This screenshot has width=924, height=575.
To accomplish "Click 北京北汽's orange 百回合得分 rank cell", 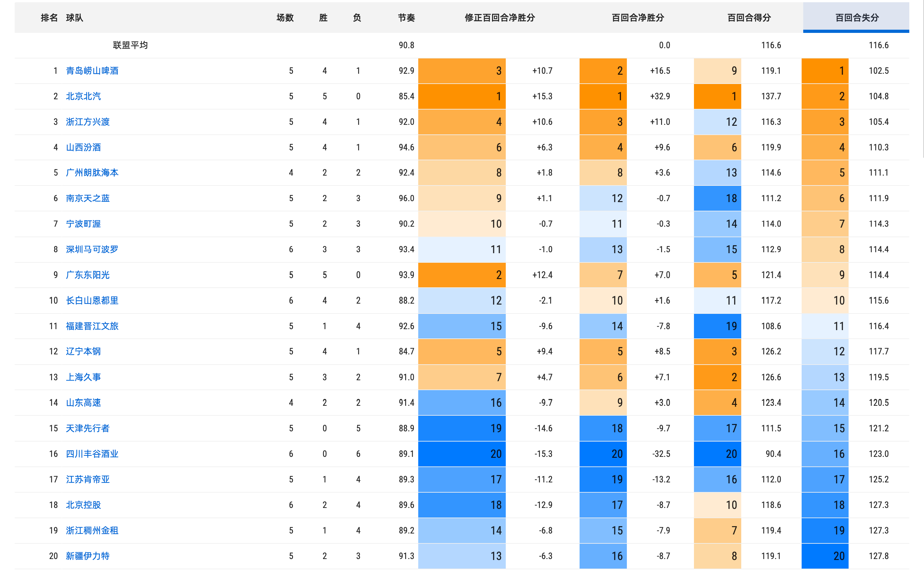I will tap(717, 96).
